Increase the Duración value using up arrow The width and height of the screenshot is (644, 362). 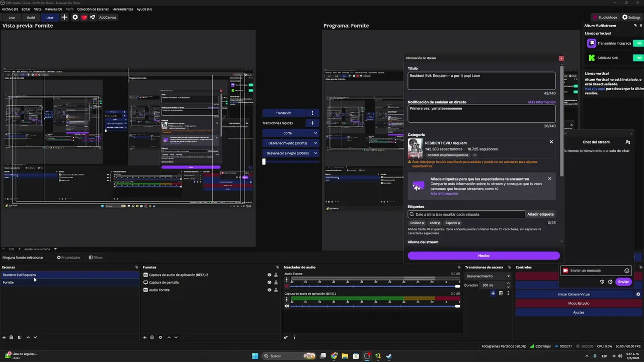click(508, 284)
